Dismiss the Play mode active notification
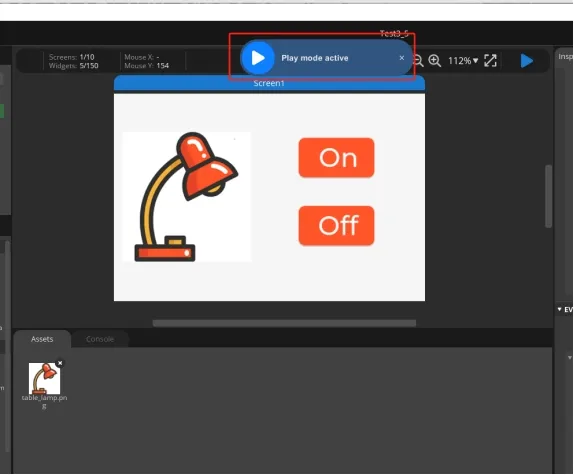Screen dimensions: 574x475 click(402, 58)
